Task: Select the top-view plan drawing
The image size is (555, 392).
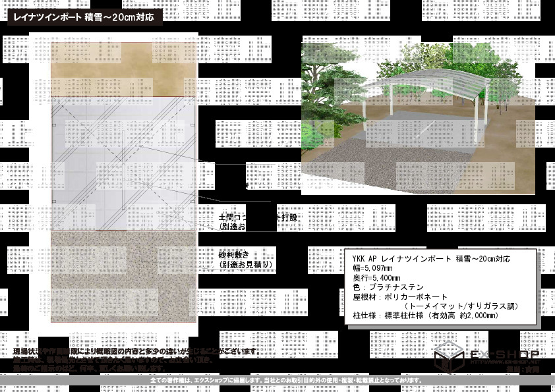Action: [x=124, y=181]
